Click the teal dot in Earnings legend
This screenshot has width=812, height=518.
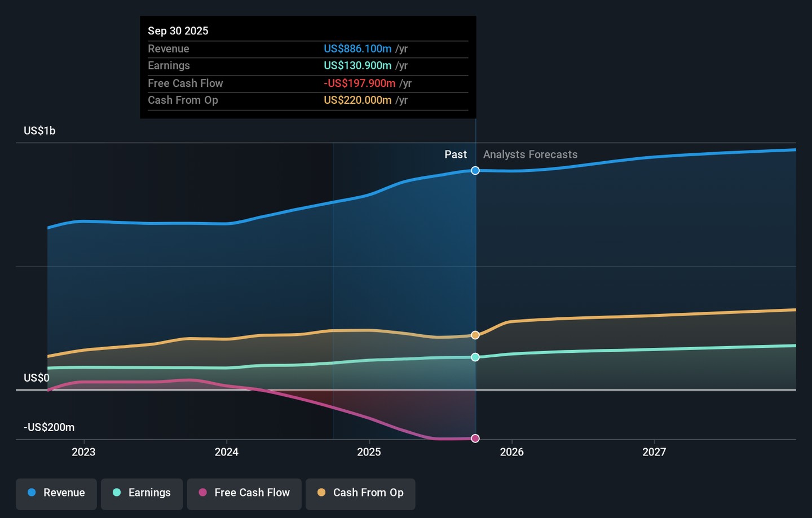pyautogui.click(x=117, y=493)
